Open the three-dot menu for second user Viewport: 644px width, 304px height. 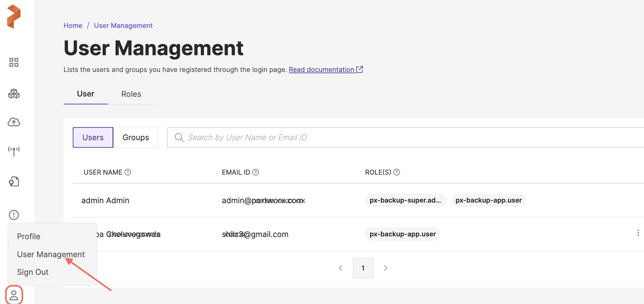[638, 233]
